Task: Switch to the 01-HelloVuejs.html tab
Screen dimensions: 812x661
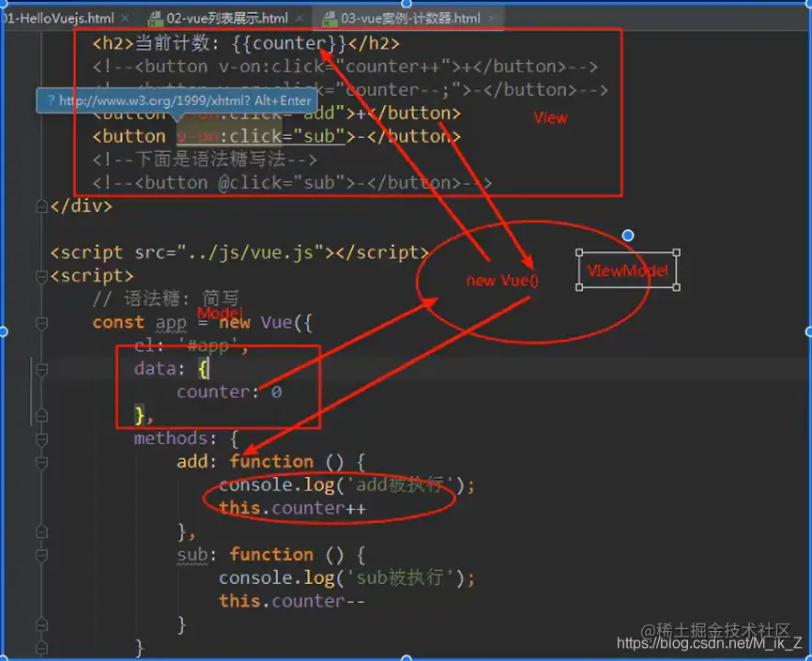Action: point(59,19)
